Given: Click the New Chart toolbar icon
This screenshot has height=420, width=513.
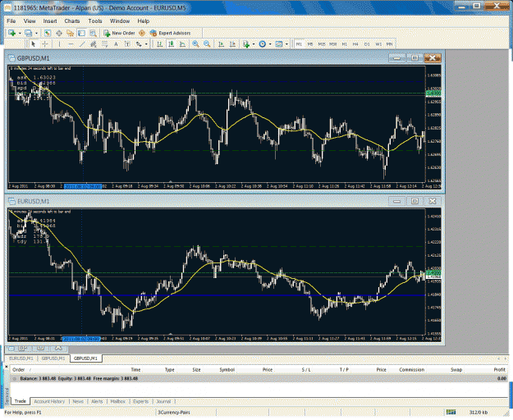Looking at the screenshot, I should 12,33.
